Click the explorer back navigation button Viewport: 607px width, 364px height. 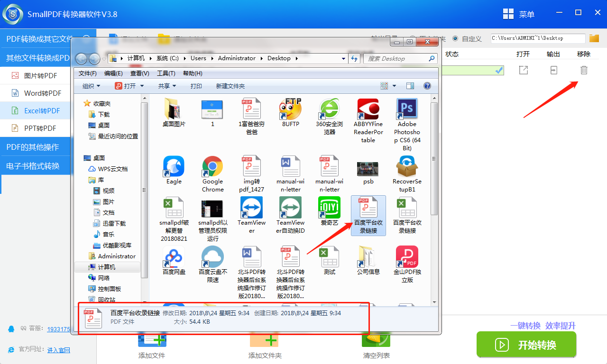tap(82, 59)
